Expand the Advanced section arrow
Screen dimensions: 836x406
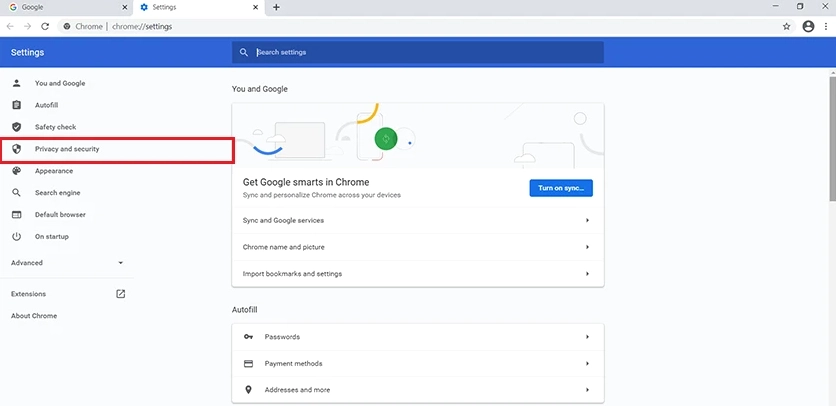pos(120,263)
